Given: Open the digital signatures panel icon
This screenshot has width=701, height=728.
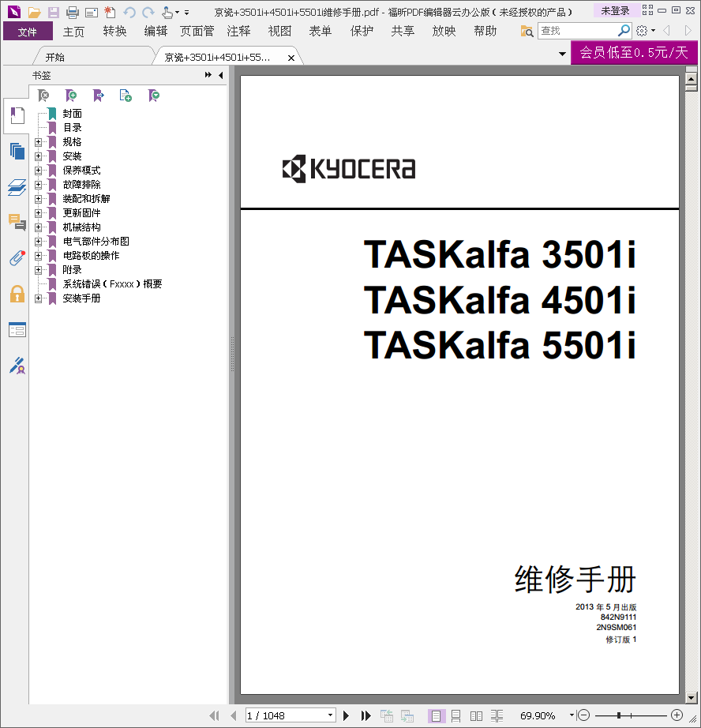Looking at the screenshot, I should [17, 366].
